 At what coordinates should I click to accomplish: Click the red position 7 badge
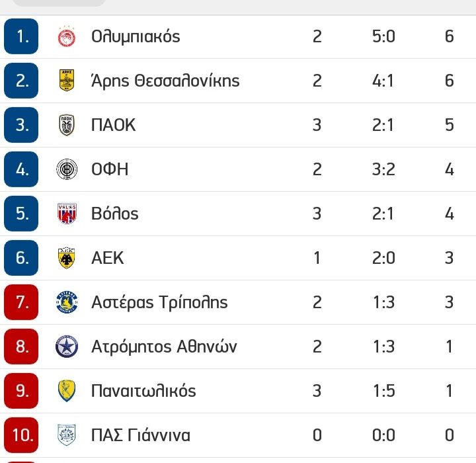tap(23, 302)
